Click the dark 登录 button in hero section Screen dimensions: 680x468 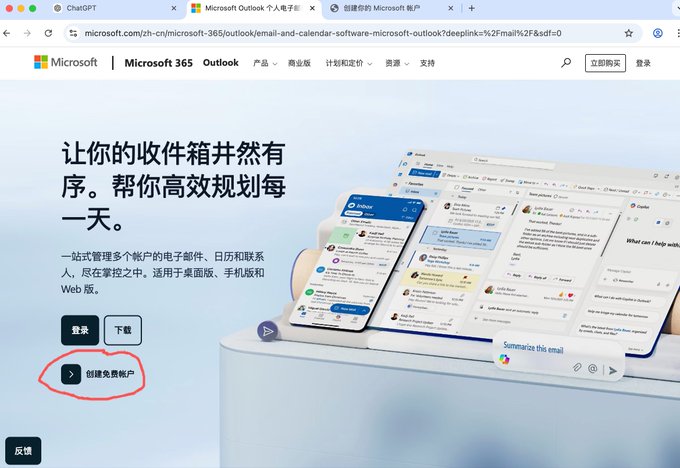point(80,330)
